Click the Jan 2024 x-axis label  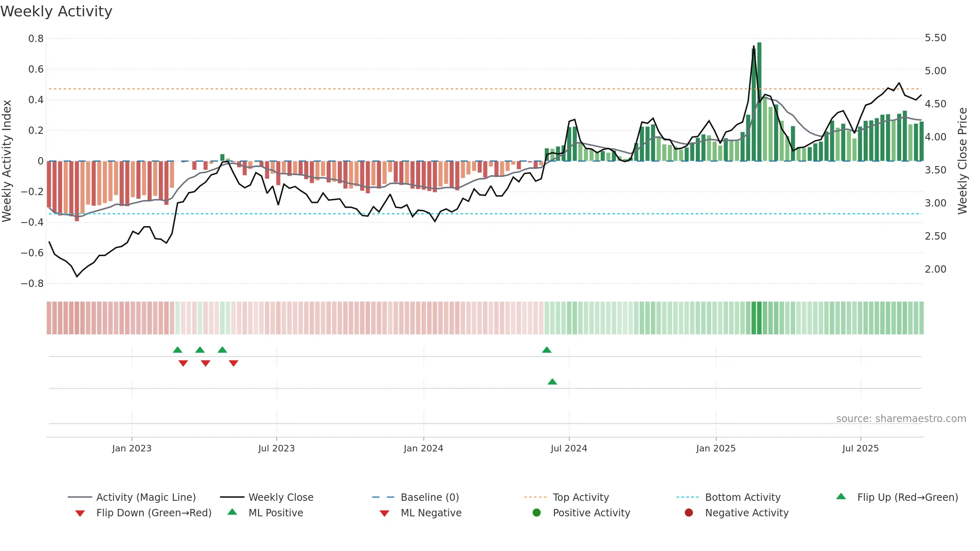(423, 448)
